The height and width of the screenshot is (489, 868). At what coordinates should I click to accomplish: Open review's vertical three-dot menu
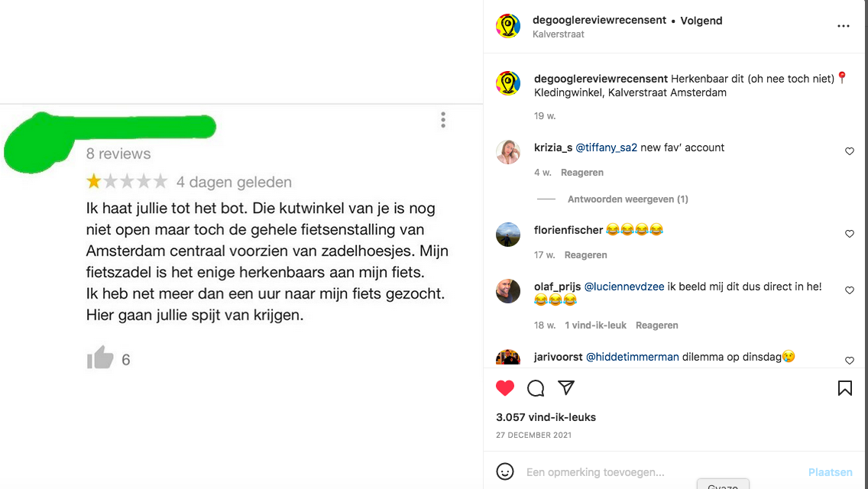click(x=443, y=120)
